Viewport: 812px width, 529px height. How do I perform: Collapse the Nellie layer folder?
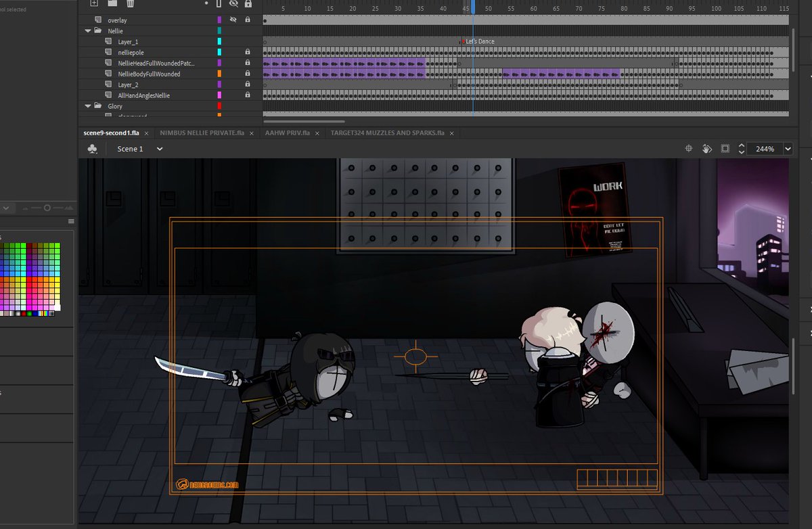coord(88,31)
